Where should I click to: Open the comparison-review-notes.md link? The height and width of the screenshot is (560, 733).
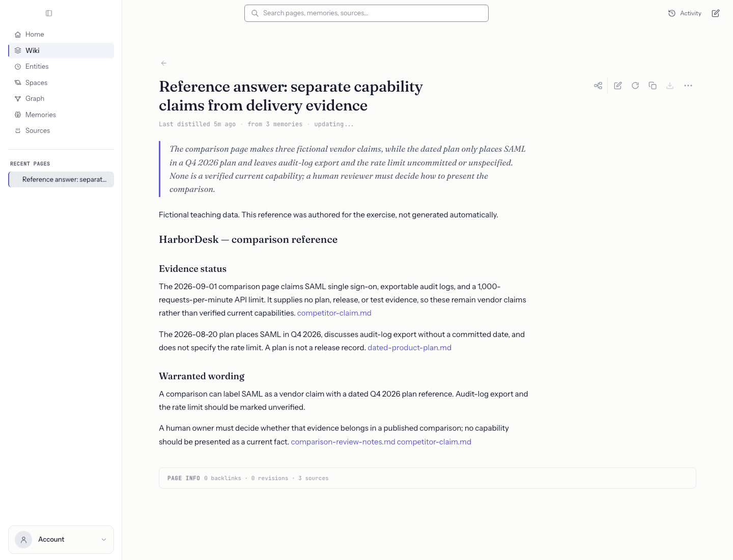[x=343, y=442]
